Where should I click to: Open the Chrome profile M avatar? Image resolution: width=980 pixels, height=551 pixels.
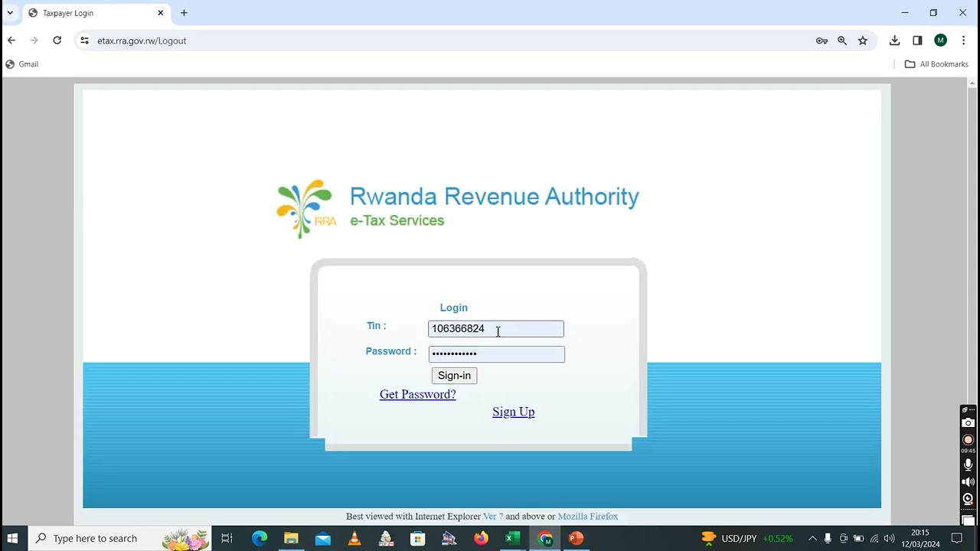[x=941, y=41]
